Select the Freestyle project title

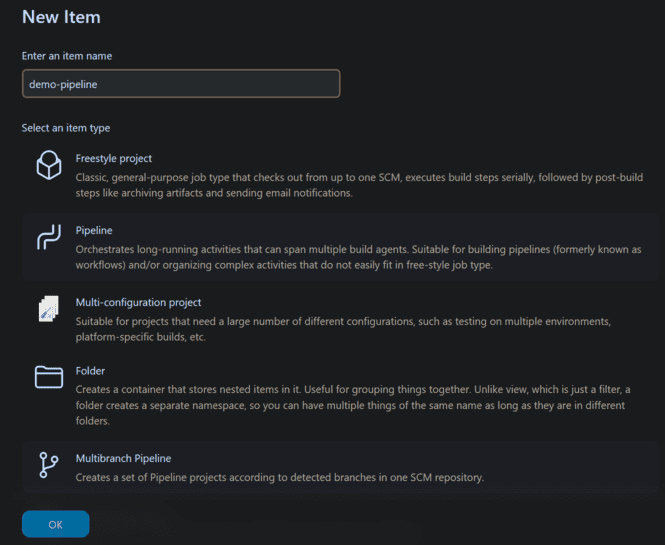point(114,158)
